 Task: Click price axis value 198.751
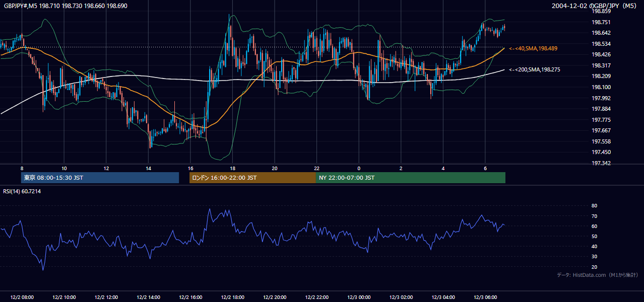point(601,22)
